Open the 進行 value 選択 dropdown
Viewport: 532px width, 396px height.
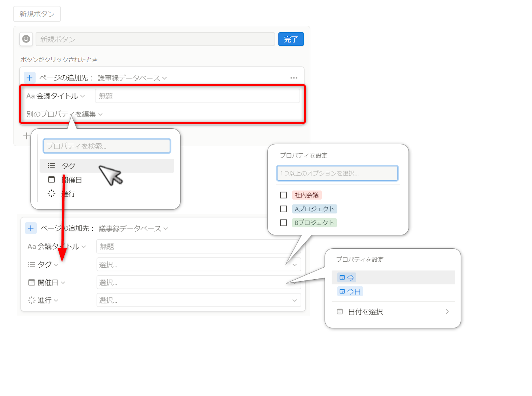point(198,300)
